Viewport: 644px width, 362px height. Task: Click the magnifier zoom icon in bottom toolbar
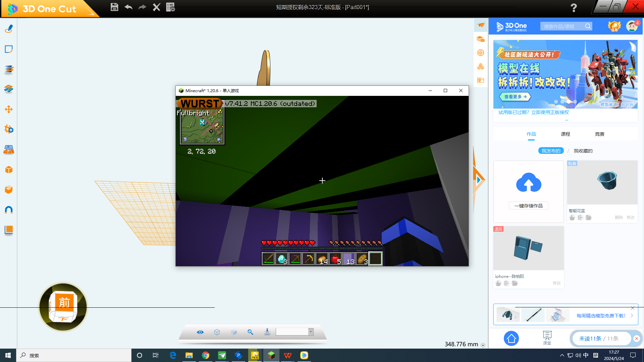point(250,332)
